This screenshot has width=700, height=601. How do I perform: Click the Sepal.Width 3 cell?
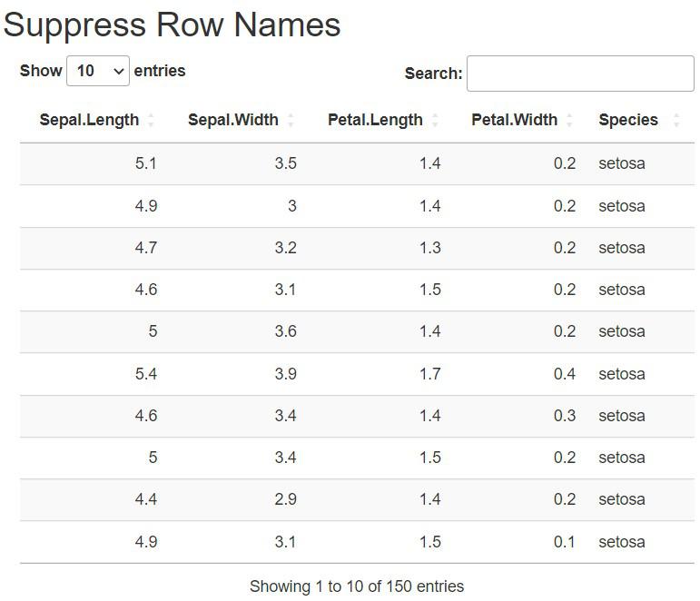point(292,206)
